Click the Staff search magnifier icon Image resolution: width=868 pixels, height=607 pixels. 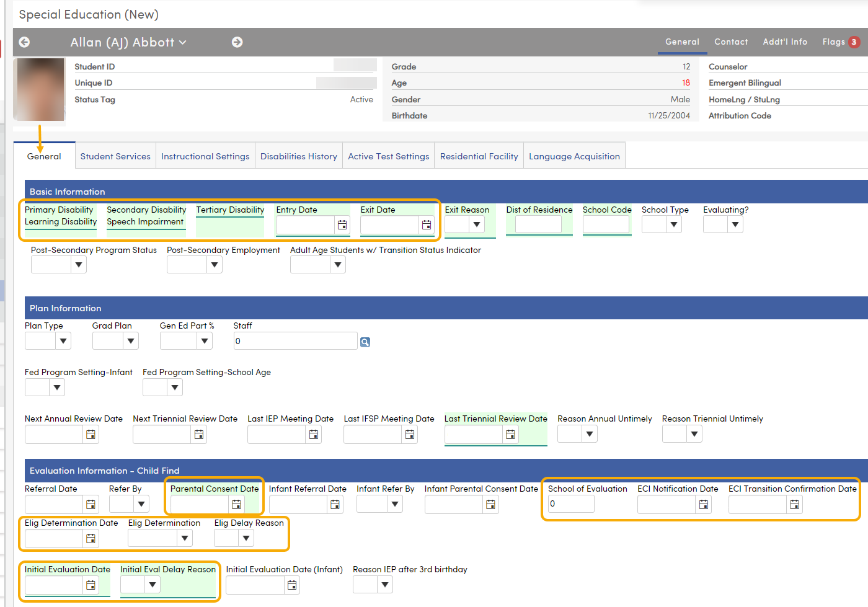tap(365, 340)
